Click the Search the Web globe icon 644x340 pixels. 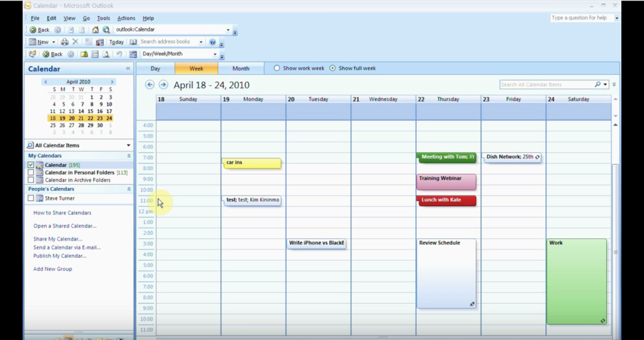(106, 30)
